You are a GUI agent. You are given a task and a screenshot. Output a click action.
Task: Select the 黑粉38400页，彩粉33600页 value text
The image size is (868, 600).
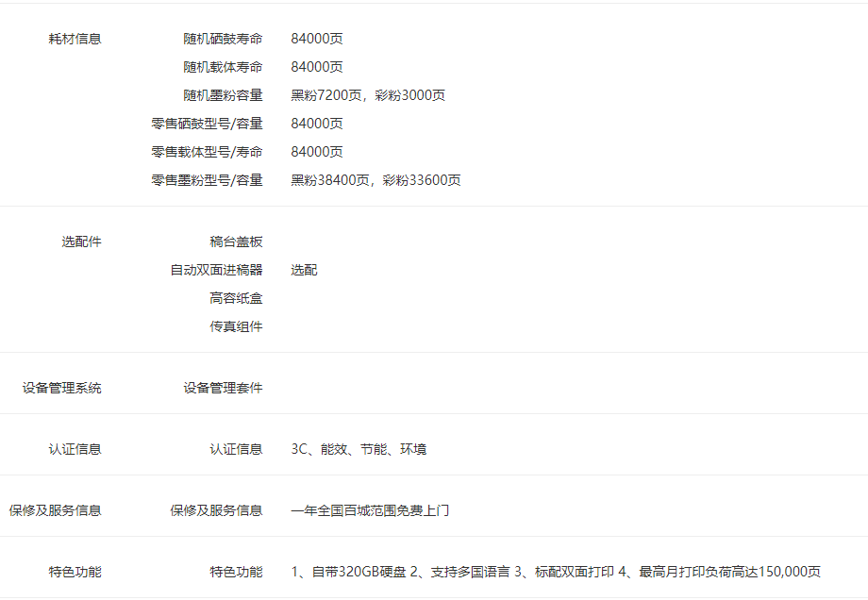376,180
